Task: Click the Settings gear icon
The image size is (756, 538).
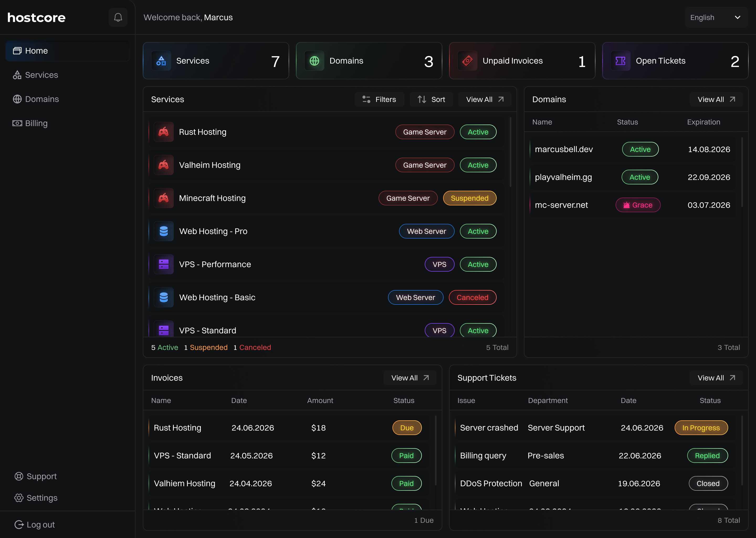Action: point(19,498)
